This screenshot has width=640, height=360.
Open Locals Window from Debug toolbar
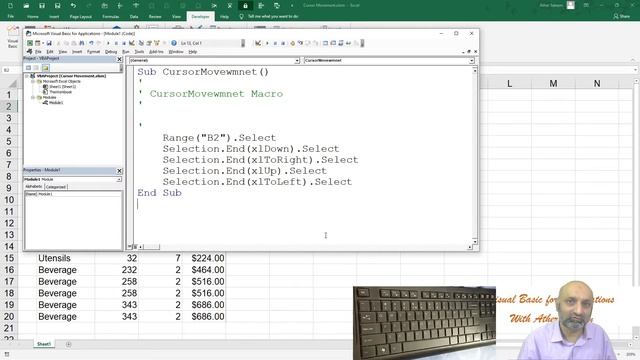coord(326,43)
